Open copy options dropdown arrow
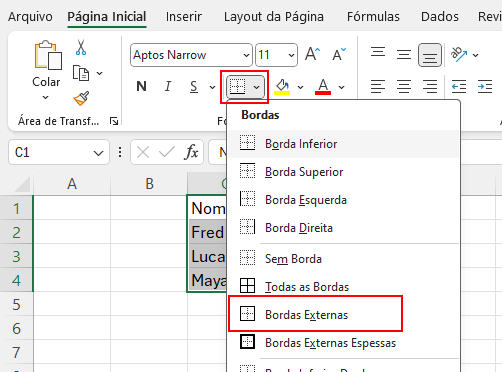 [x=99, y=73]
